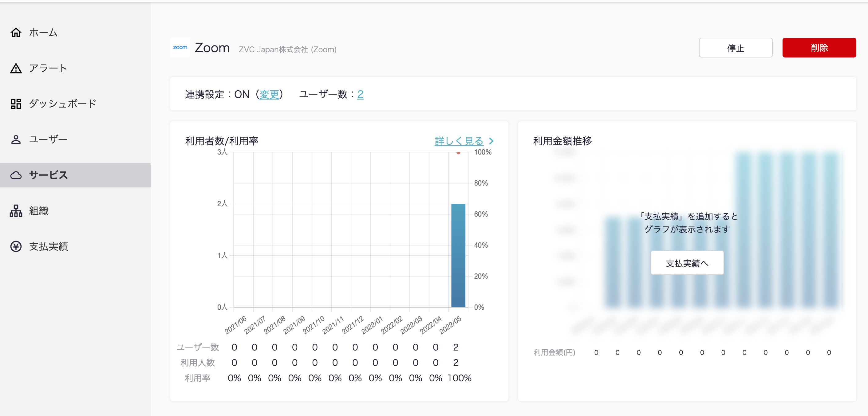
Task: Click the Home house icon
Action: [16, 33]
